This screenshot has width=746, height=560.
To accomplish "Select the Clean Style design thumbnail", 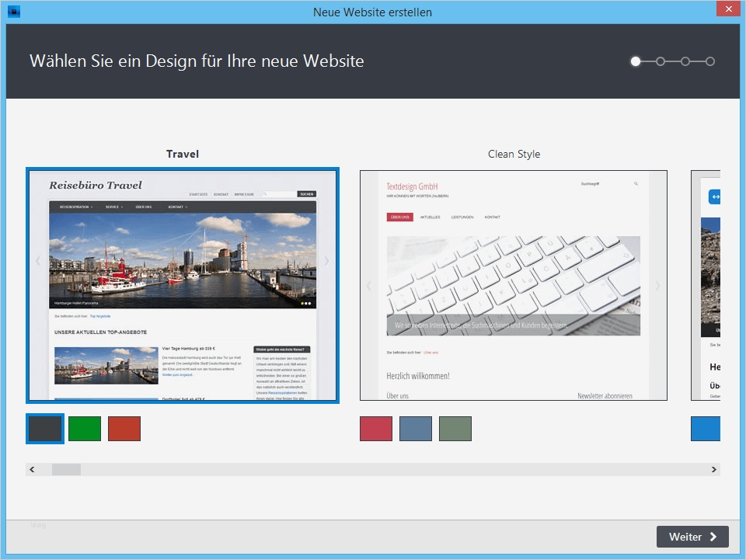I will click(514, 285).
